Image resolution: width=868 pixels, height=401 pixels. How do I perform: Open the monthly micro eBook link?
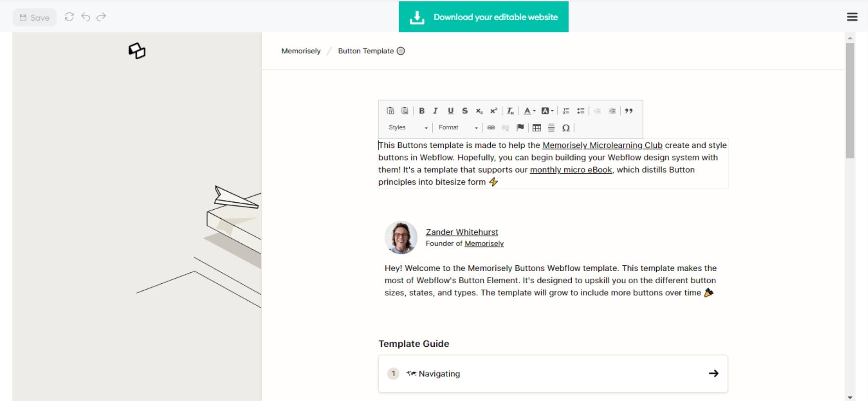click(x=571, y=170)
